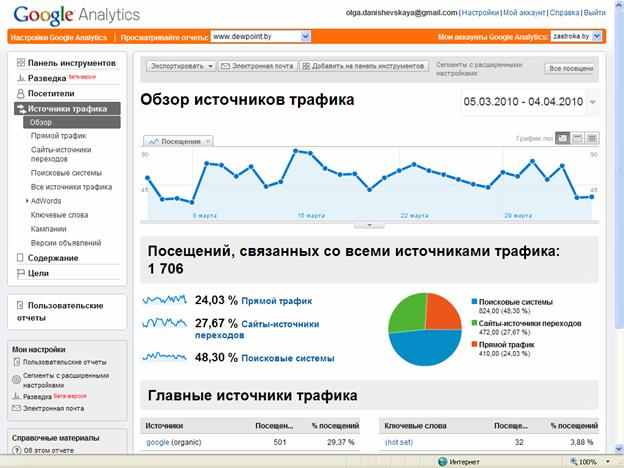The width and height of the screenshot is (624, 468).
Task: Click the report icon beside Пользовательские отчеты heading
Action: (x=20, y=306)
